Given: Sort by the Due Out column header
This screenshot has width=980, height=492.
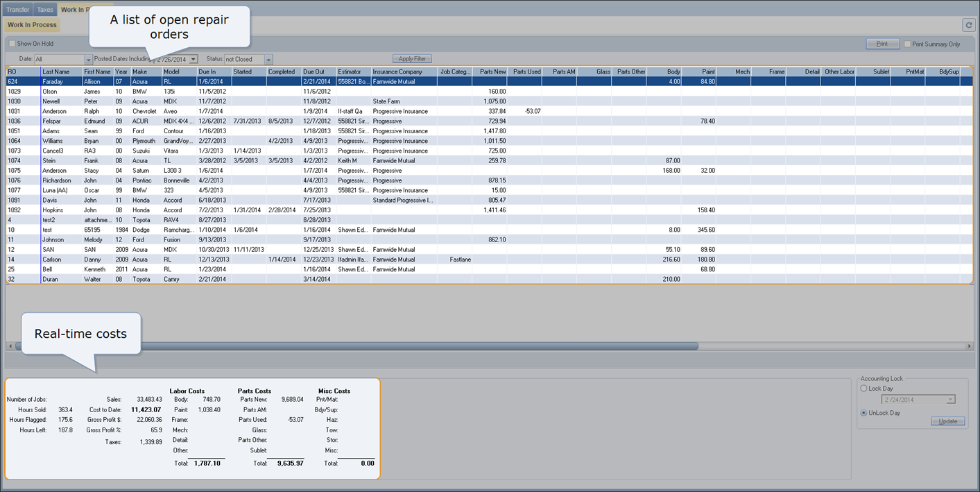Looking at the screenshot, I should click(x=318, y=71).
